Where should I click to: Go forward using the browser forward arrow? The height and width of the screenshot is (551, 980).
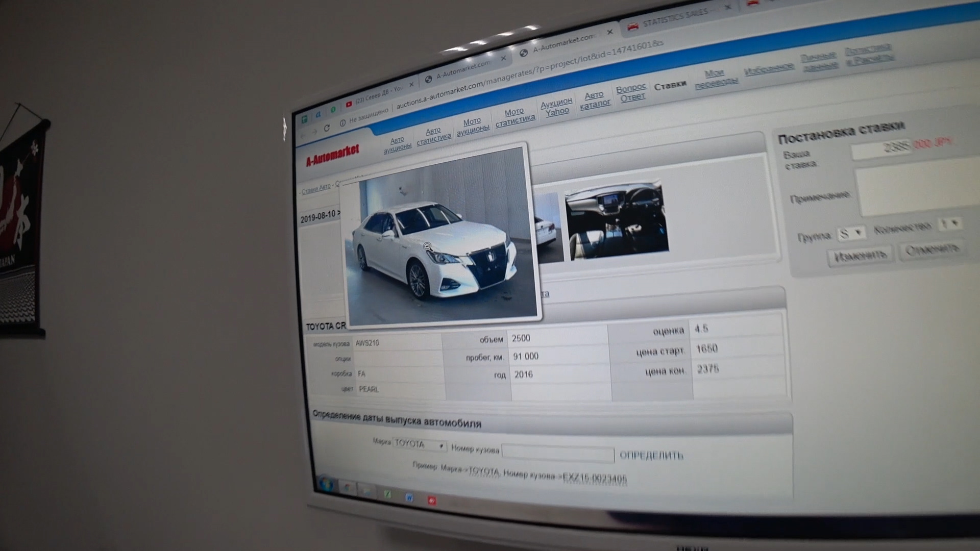(314, 132)
